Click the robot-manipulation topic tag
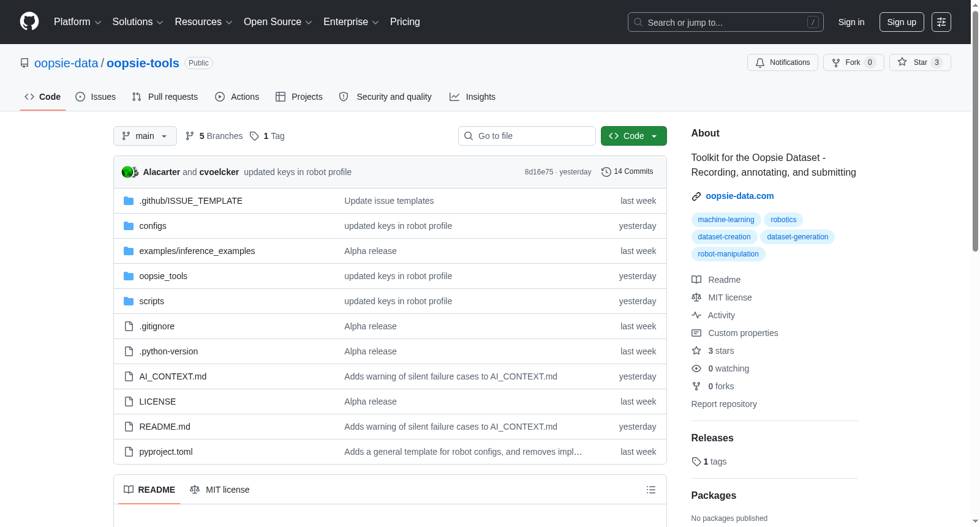Image resolution: width=980 pixels, height=527 pixels. coord(728,254)
